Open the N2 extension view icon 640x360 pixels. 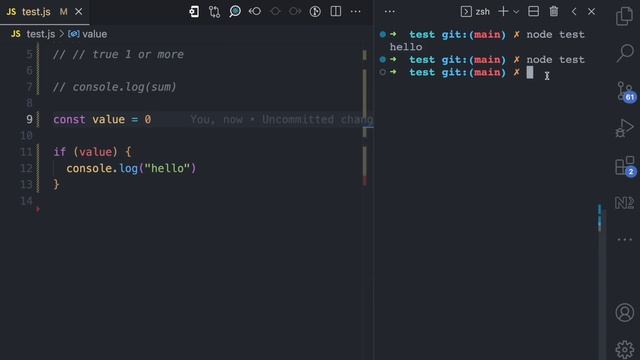coord(624,202)
